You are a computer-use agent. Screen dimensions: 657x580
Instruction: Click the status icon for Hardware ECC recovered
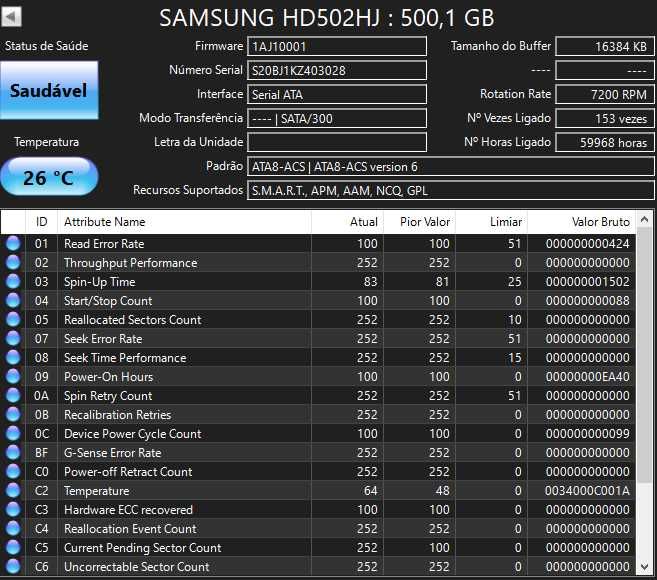pyautogui.click(x=13, y=510)
